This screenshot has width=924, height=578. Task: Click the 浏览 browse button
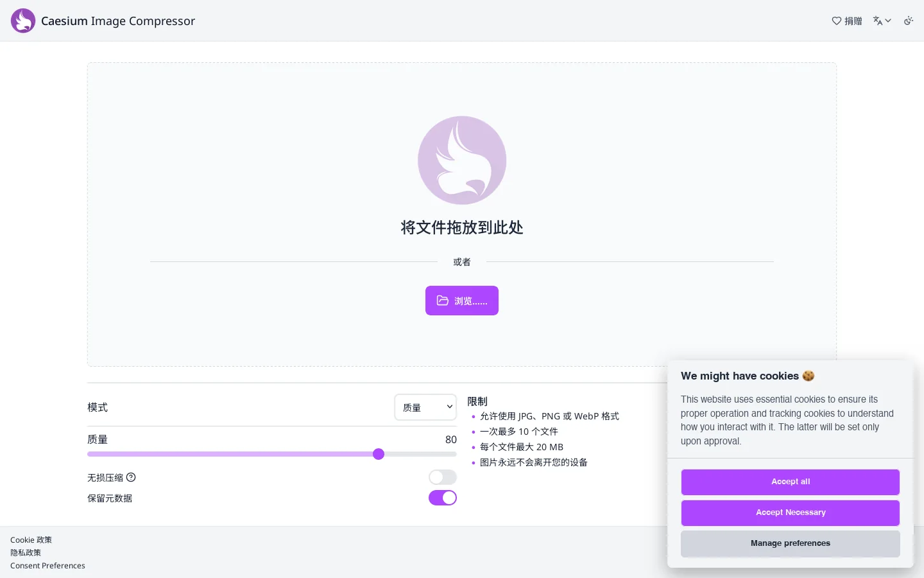(462, 301)
